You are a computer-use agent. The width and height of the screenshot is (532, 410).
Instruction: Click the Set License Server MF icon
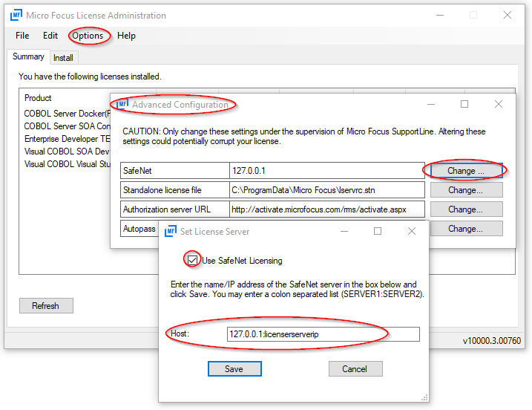coord(171,232)
